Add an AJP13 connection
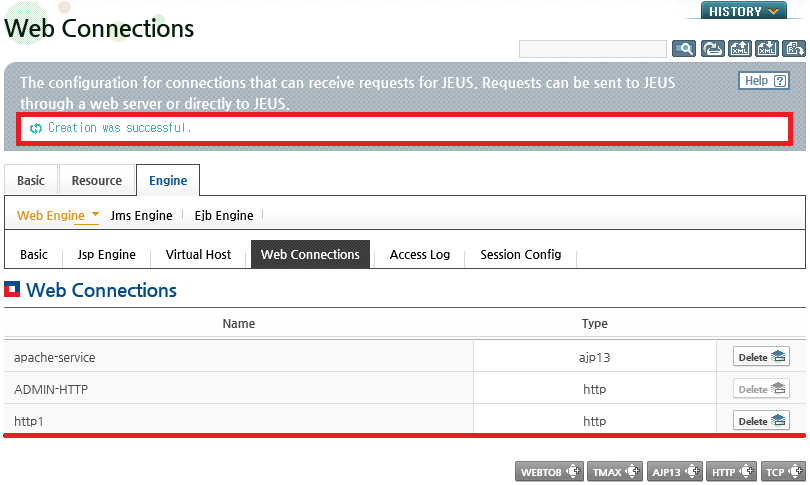The width and height of the screenshot is (810, 485). pyautogui.click(x=675, y=472)
